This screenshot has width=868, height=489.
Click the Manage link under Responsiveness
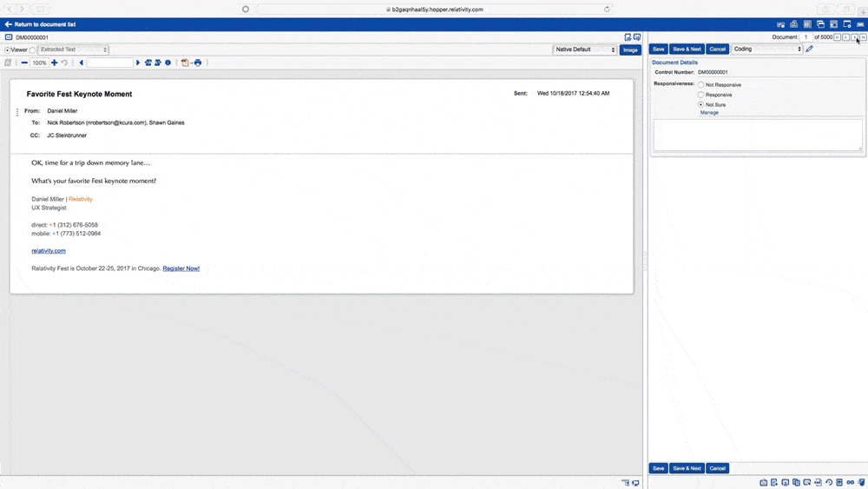(x=709, y=113)
